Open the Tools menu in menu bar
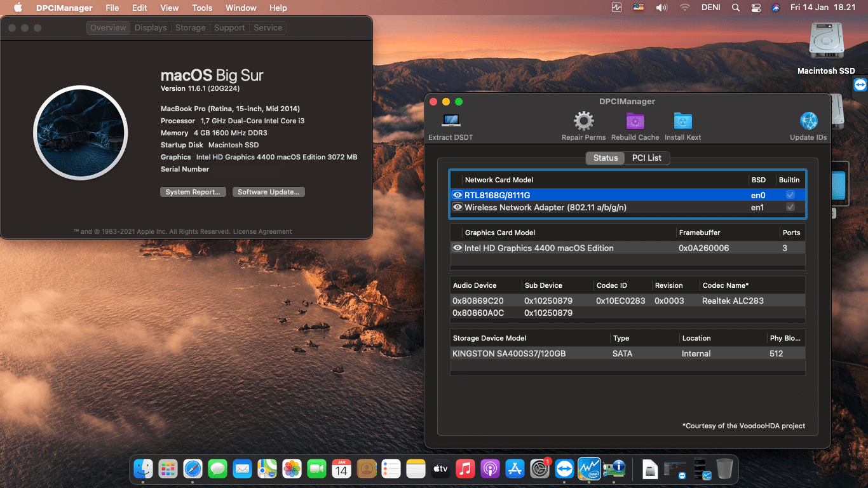The image size is (868, 488). (x=202, y=8)
